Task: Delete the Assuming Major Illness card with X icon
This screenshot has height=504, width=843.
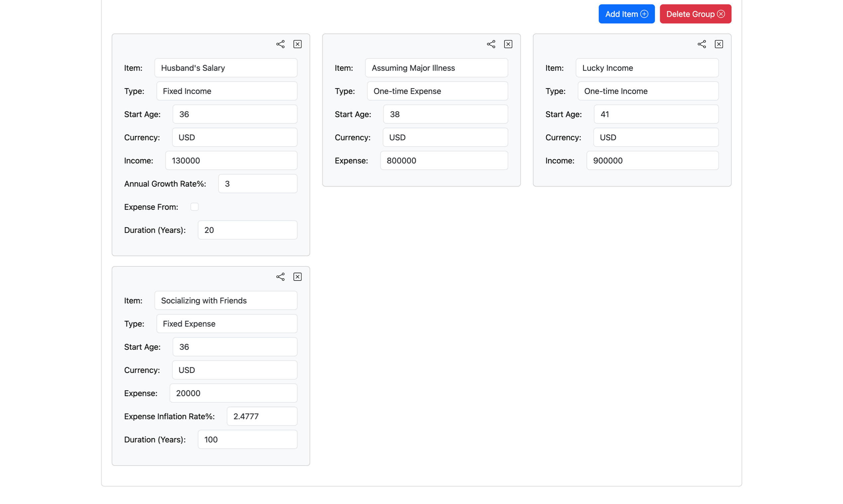Action: pos(508,44)
